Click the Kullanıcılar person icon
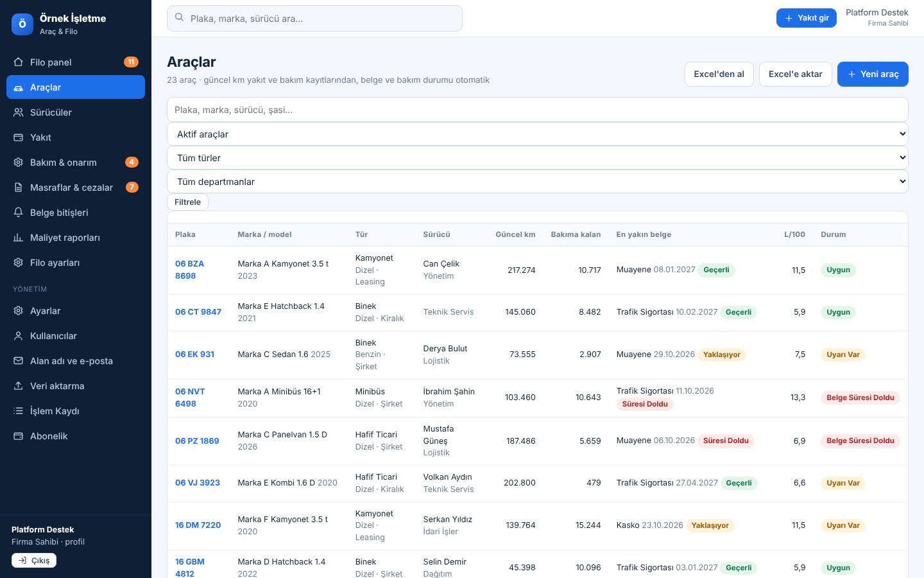The width and height of the screenshot is (924, 578). (18, 336)
